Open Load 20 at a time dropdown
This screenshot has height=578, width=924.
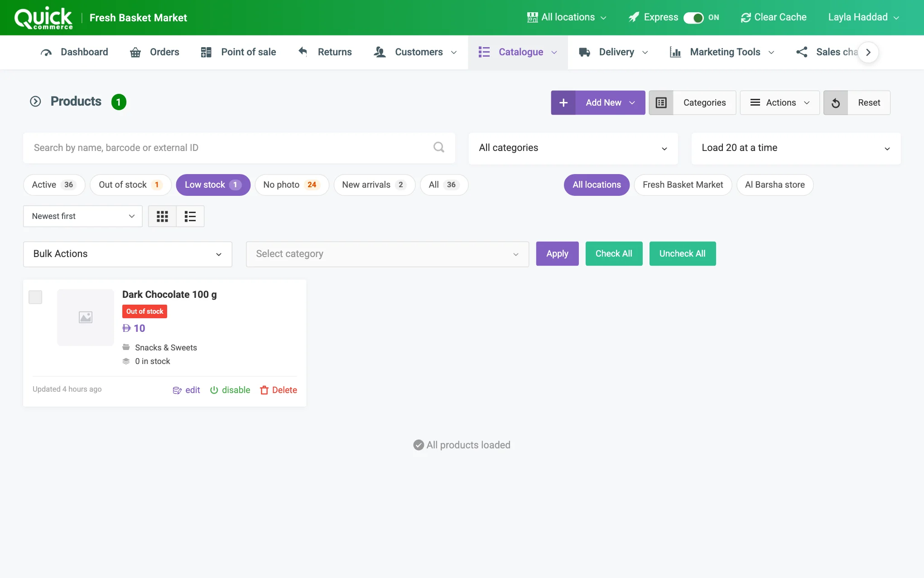coord(796,148)
